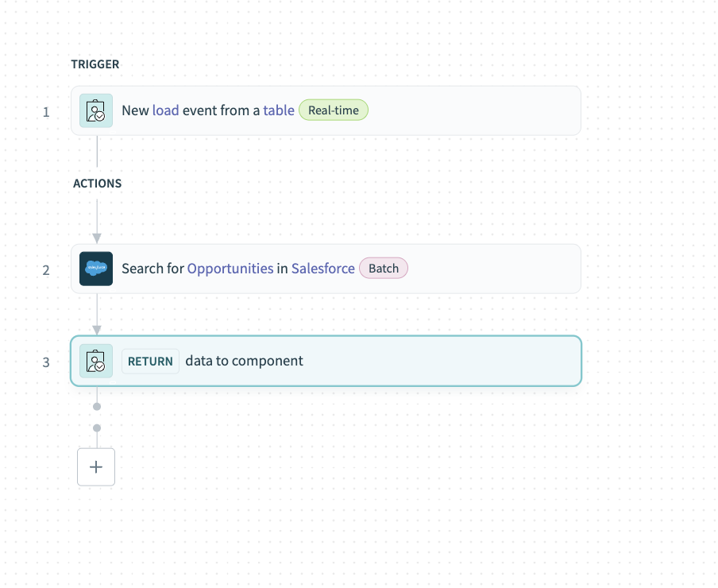
Task: Open the trigger step's data table icon
Action: pos(95,110)
